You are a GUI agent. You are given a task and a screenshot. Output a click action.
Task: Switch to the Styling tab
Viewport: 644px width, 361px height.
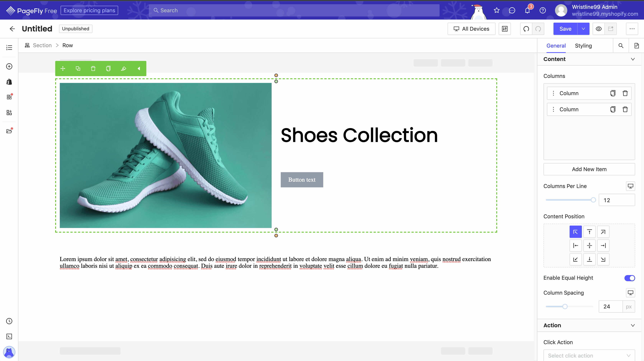[583, 46]
